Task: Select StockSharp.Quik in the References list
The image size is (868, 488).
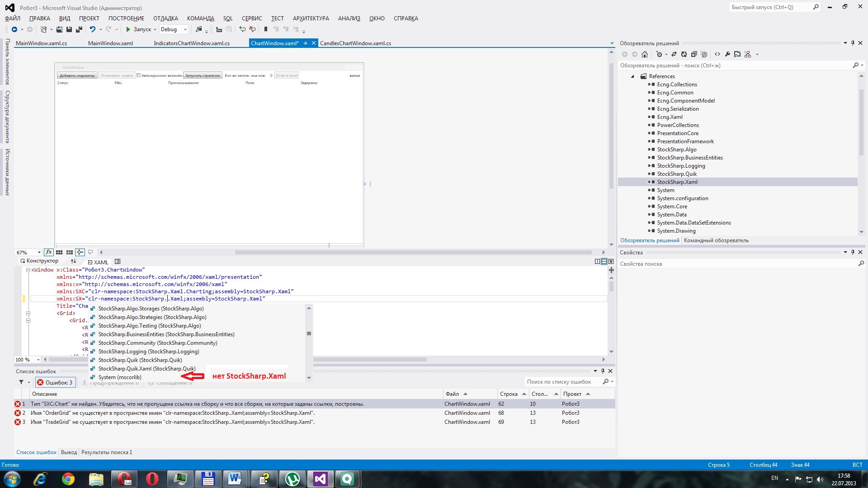Action: click(677, 174)
